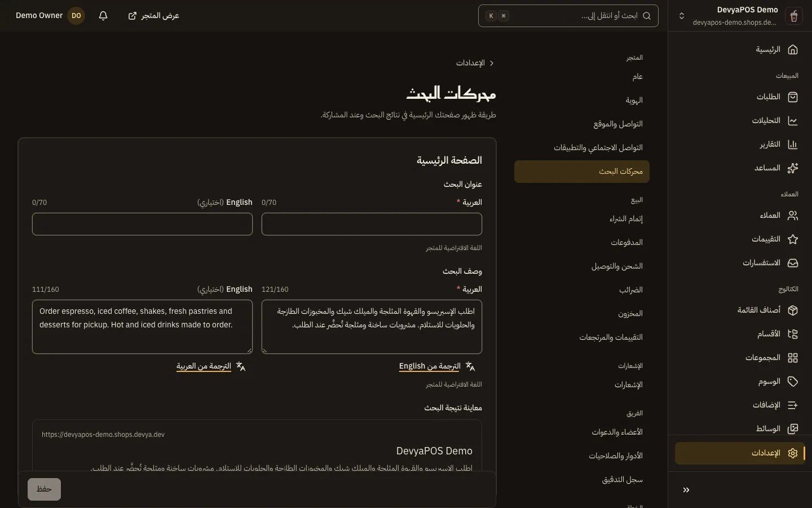The image size is (812, 508).
Task: Click the English description textarea
Action: tap(142, 327)
